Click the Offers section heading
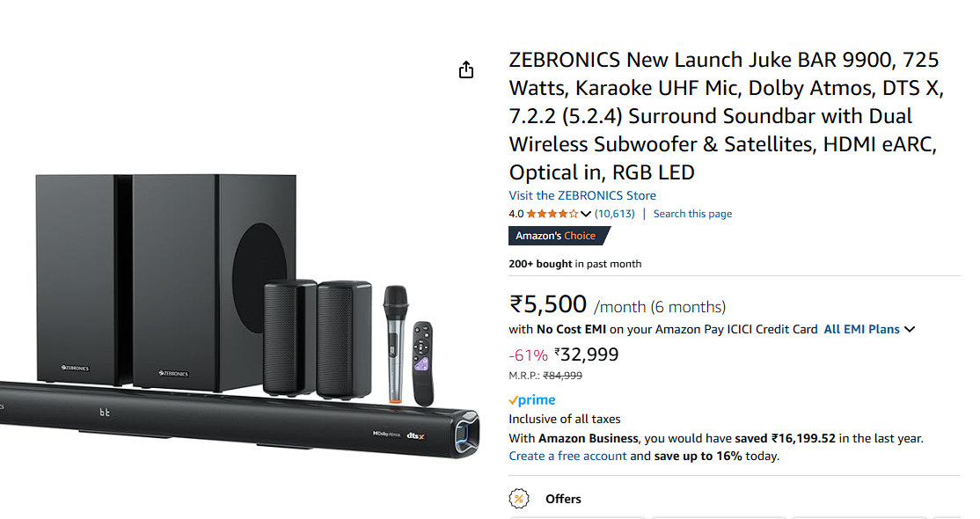980x519 pixels. tap(563, 499)
